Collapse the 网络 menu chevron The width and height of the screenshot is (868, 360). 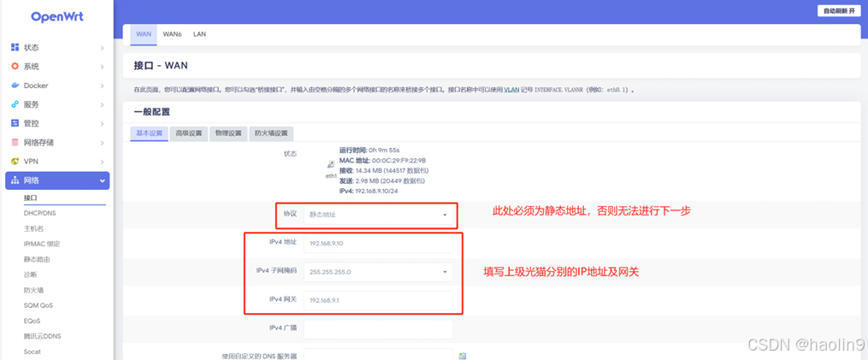coord(102,181)
